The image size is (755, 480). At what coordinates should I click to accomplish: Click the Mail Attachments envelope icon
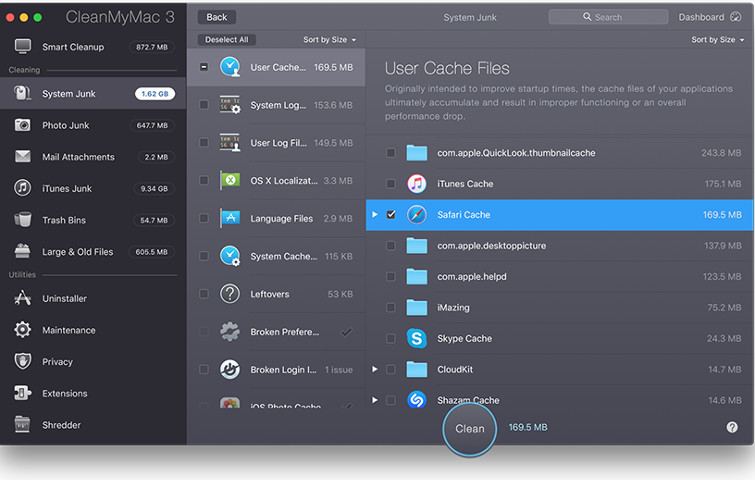click(x=23, y=156)
